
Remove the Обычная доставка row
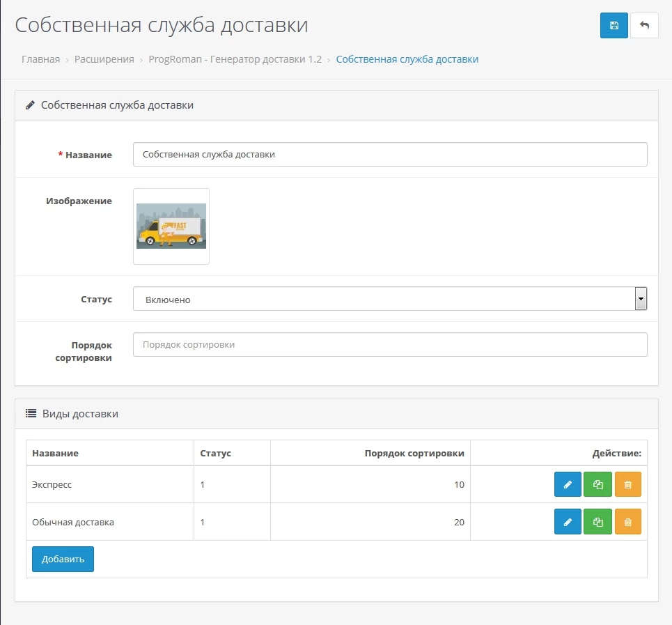coord(628,522)
